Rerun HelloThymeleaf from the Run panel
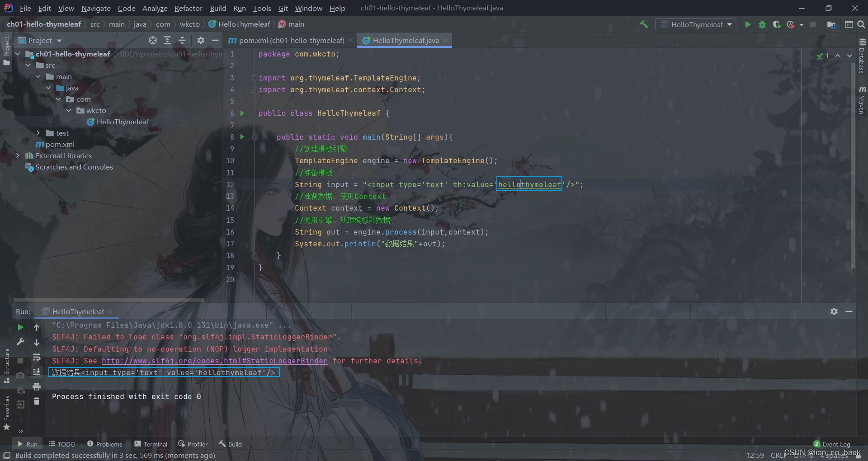 (20, 327)
